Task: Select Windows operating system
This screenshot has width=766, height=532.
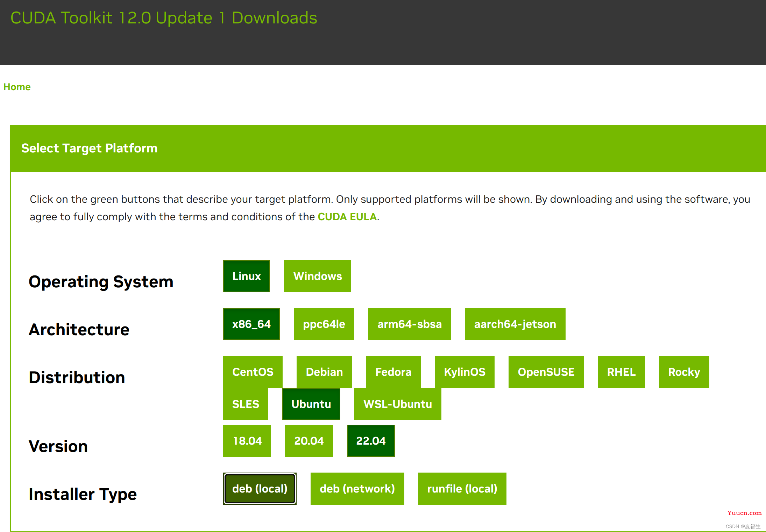Action: [318, 276]
